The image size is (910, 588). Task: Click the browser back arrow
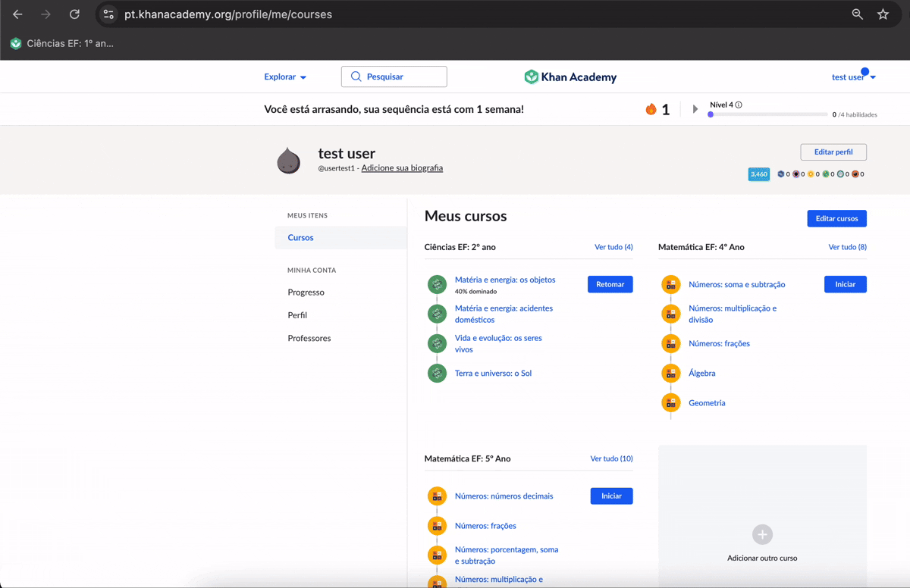17,14
